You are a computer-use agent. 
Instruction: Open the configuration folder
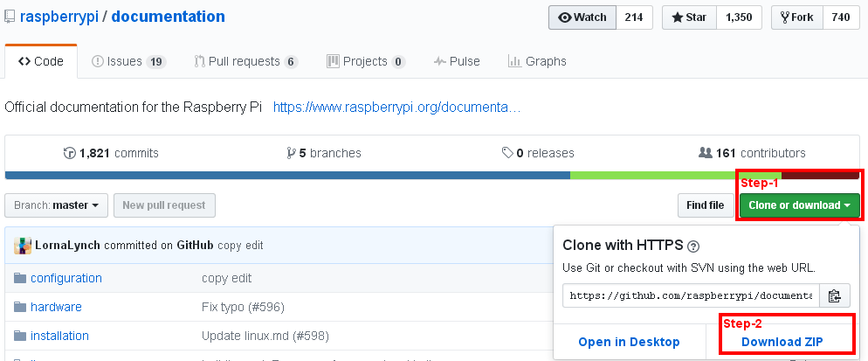click(x=66, y=278)
